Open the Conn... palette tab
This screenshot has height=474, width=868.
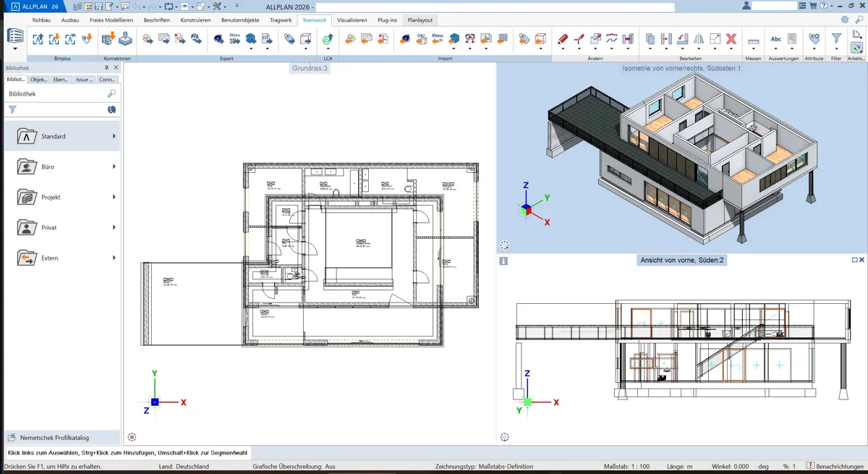click(107, 80)
